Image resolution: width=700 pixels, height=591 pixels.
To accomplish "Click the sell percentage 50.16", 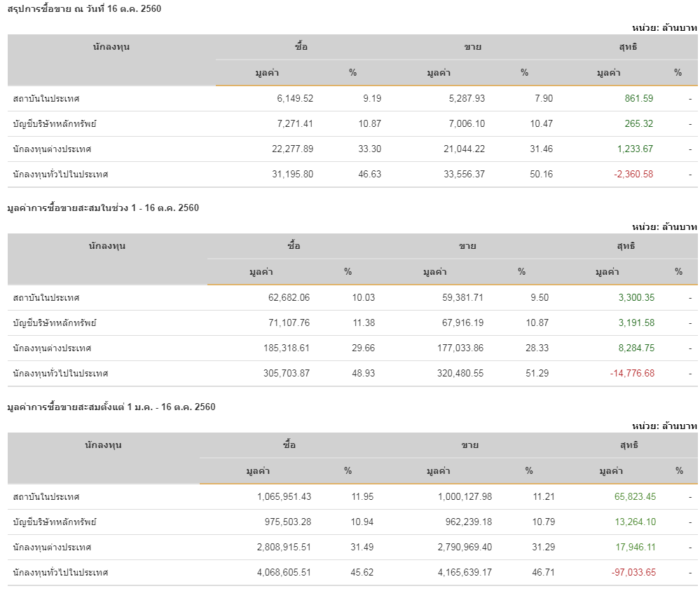I will tap(542, 175).
